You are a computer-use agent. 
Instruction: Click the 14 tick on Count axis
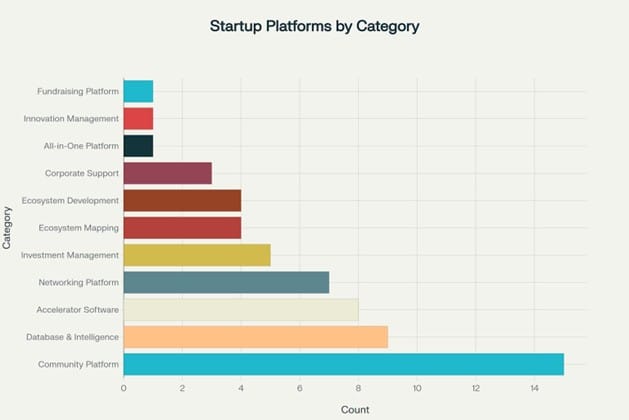(x=534, y=388)
